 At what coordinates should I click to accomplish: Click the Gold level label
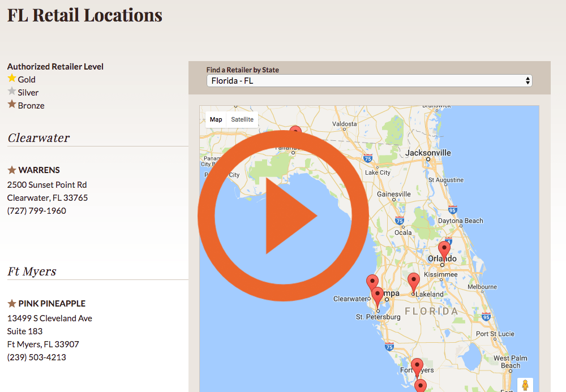27,79
